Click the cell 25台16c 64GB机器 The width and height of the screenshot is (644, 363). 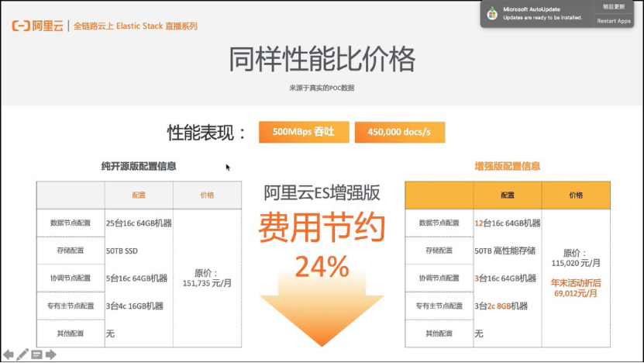coord(139,223)
